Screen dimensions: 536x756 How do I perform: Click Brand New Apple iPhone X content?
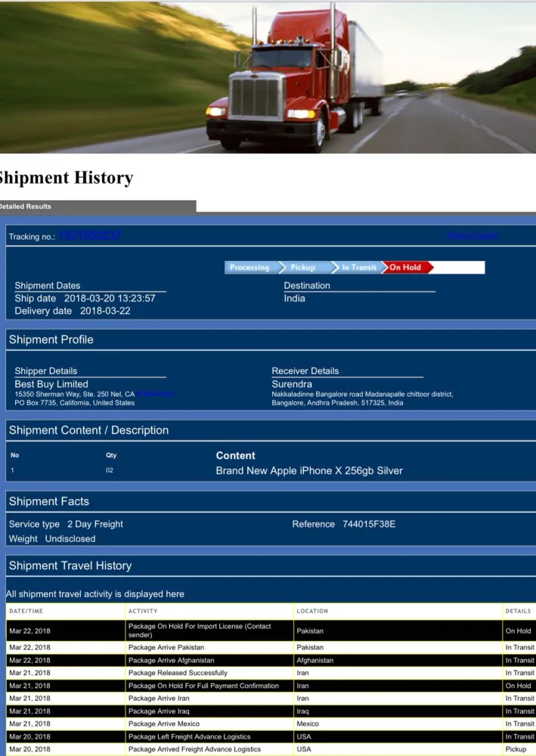309,471
